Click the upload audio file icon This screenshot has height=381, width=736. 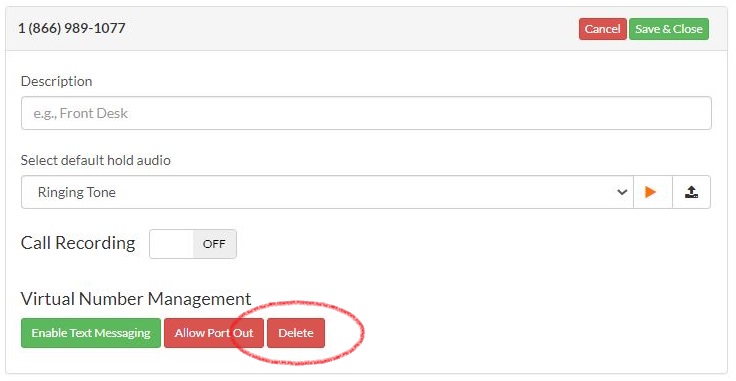point(691,192)
